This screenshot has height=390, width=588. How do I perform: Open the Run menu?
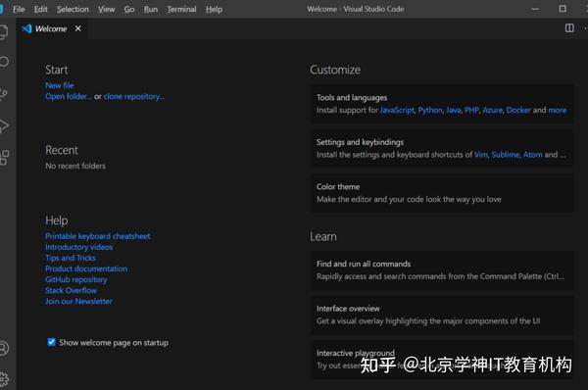tap(151, 10)
